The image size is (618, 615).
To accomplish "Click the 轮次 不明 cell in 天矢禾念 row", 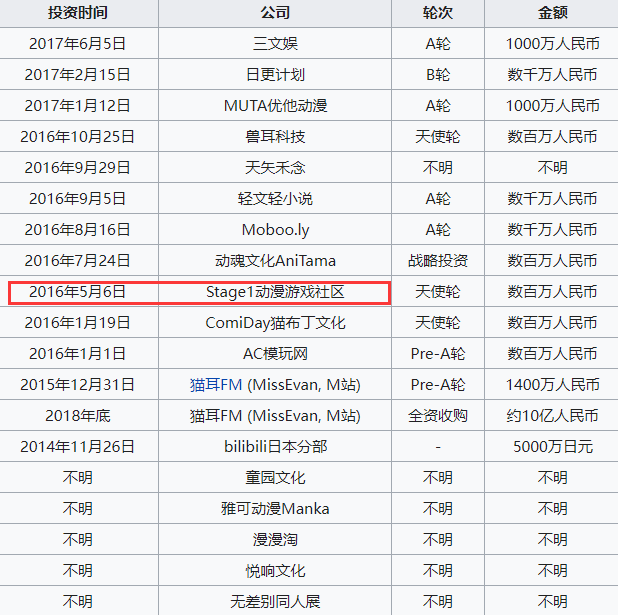I will click(x=438, y=168).
